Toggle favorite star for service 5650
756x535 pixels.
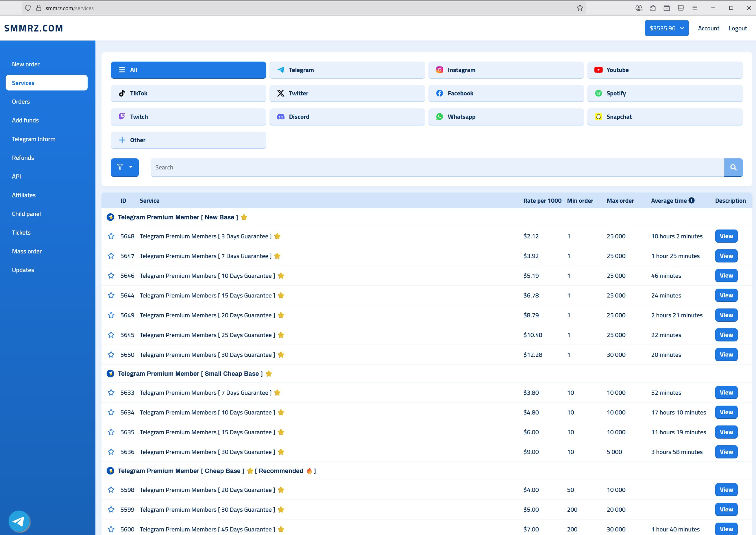pyautogui.click(x=111, y=355)
